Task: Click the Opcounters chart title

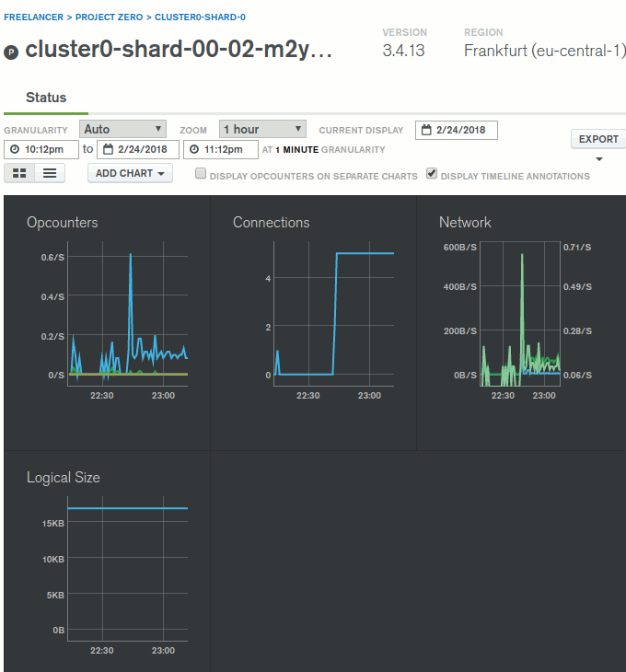Action: pos(62,223)
